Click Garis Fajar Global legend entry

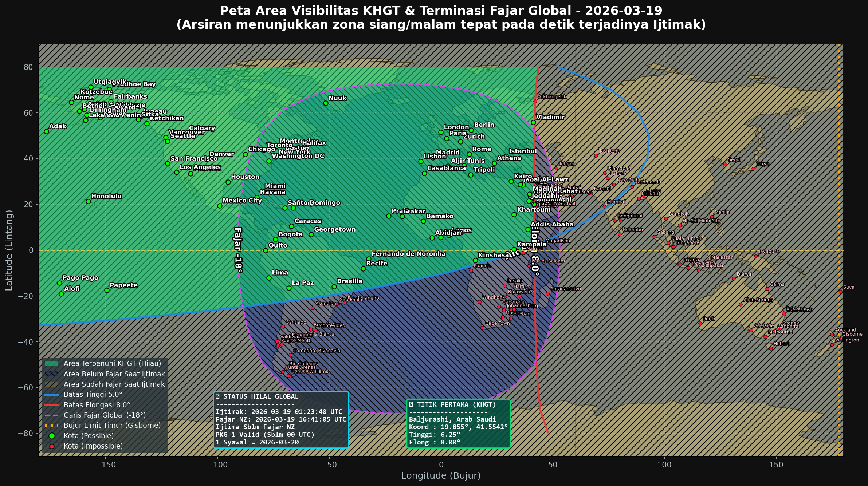click(95, 415)
